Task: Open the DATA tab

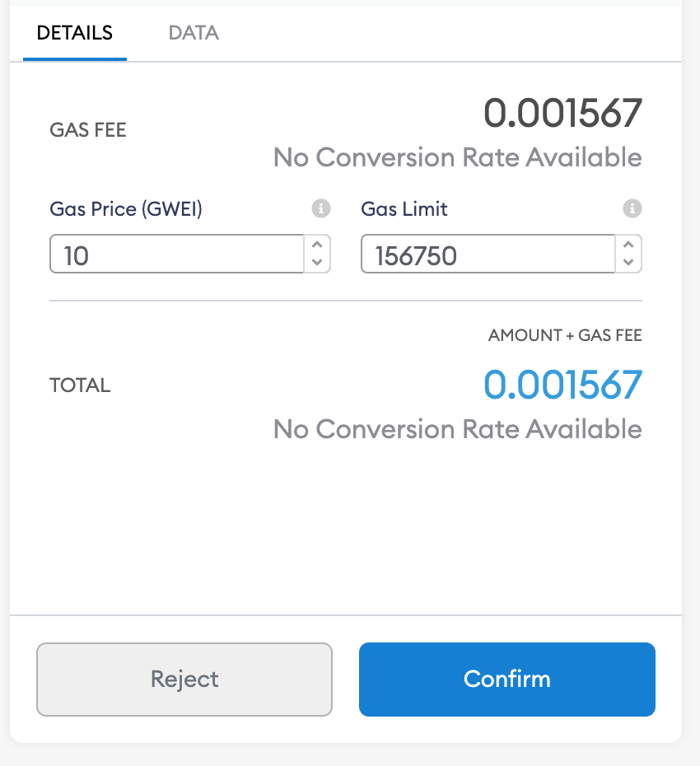Action: 194,33
